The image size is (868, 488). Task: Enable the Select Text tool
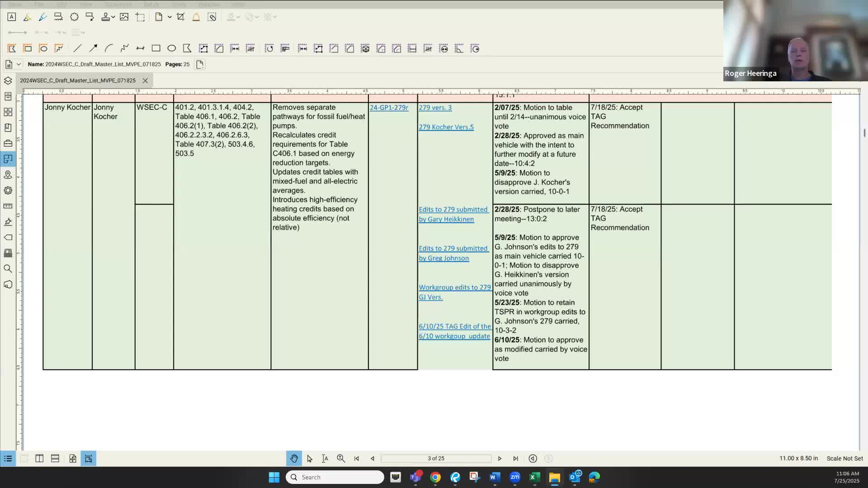(325, 458)
